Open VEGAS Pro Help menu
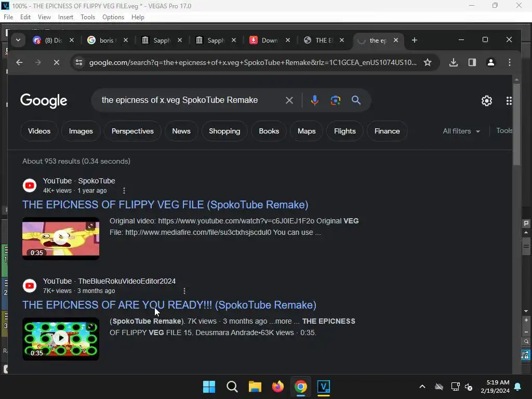This screenshot has height=399, width=532. click(x=138, y=17)
